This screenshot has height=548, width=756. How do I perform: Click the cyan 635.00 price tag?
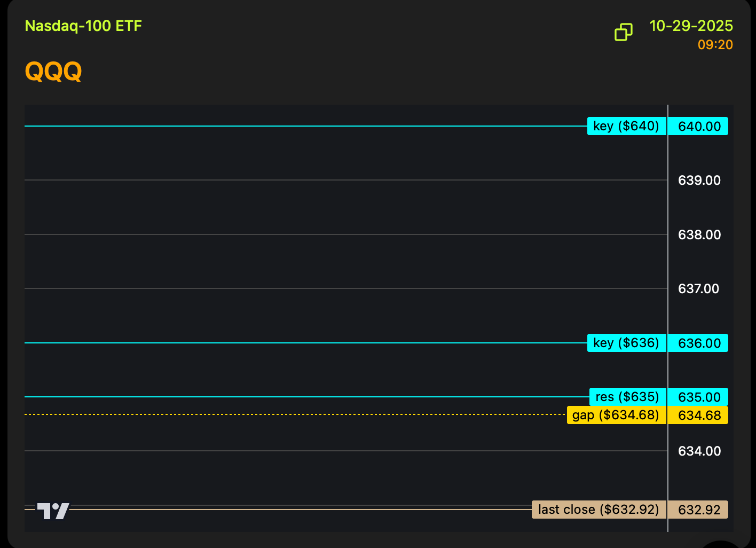[698, 397]
